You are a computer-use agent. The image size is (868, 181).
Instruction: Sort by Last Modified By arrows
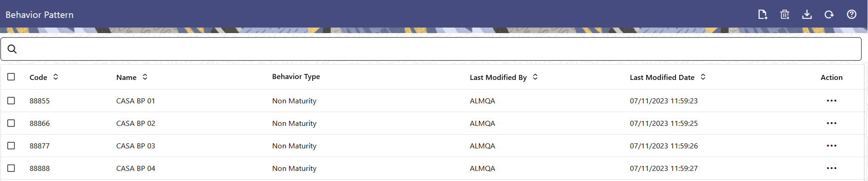pyautogui.click(x=535, y=77)
